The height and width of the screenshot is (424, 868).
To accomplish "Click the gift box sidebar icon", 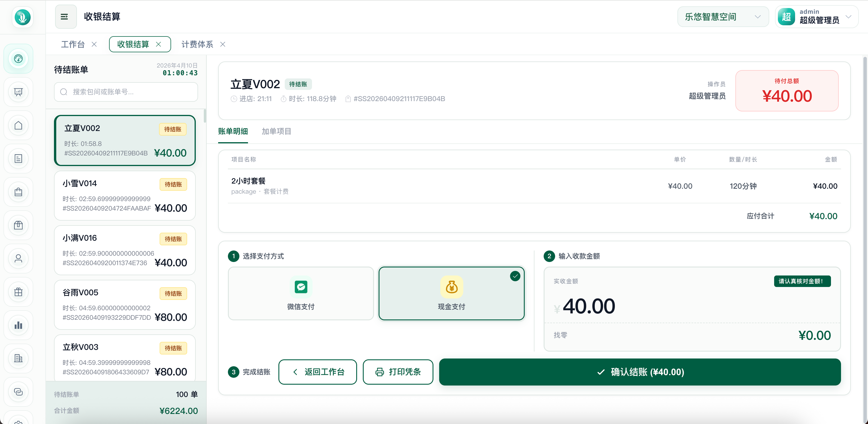I will [x=18, y=292].
